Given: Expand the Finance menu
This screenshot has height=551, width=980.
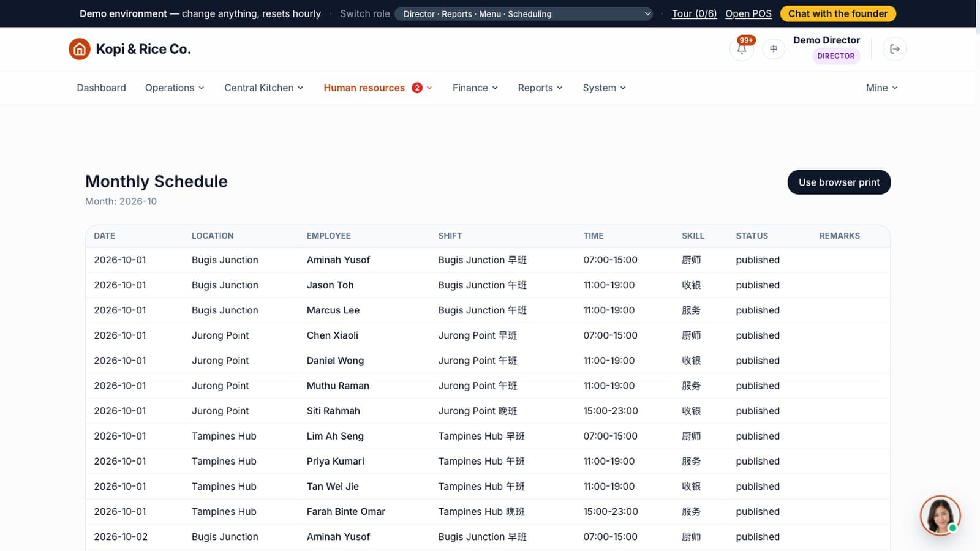Looking at the screenshot, I should pyautogui.click(x=475, y=88).
